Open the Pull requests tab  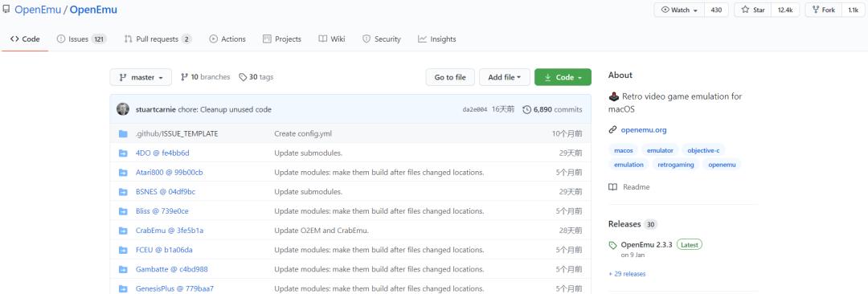pyautogui.click(x=158, y=39)
